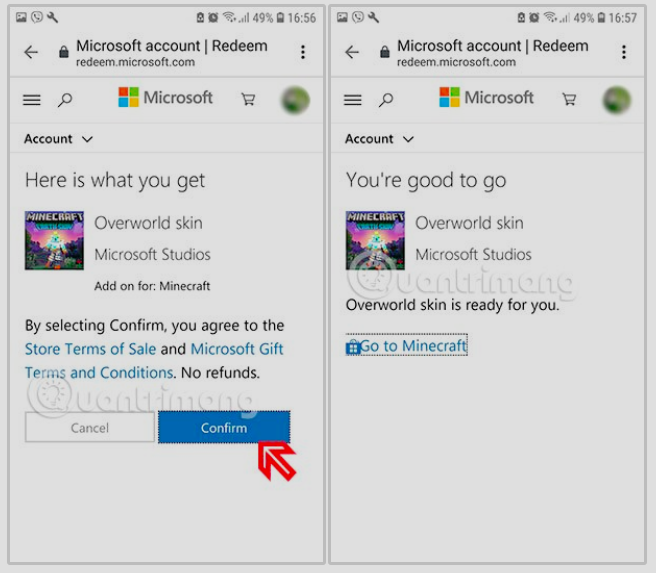Click the Minecraft thumbnail under Here is what you get
656x573 pixels.
[54, 240]
